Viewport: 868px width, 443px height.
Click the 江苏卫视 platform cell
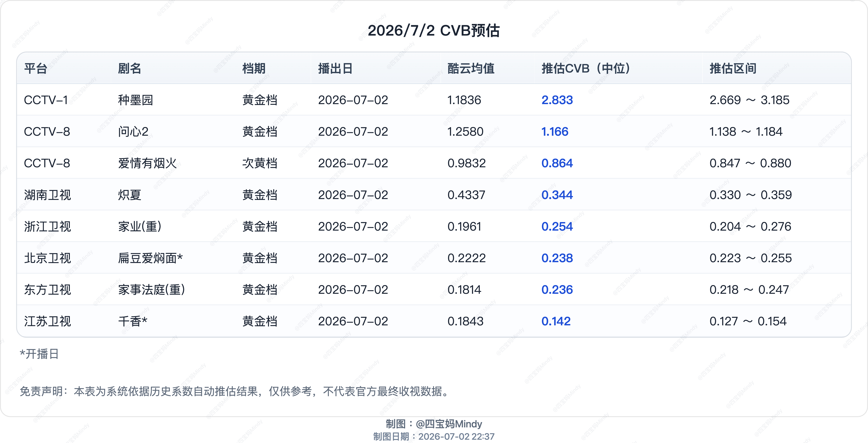point(48,322)
